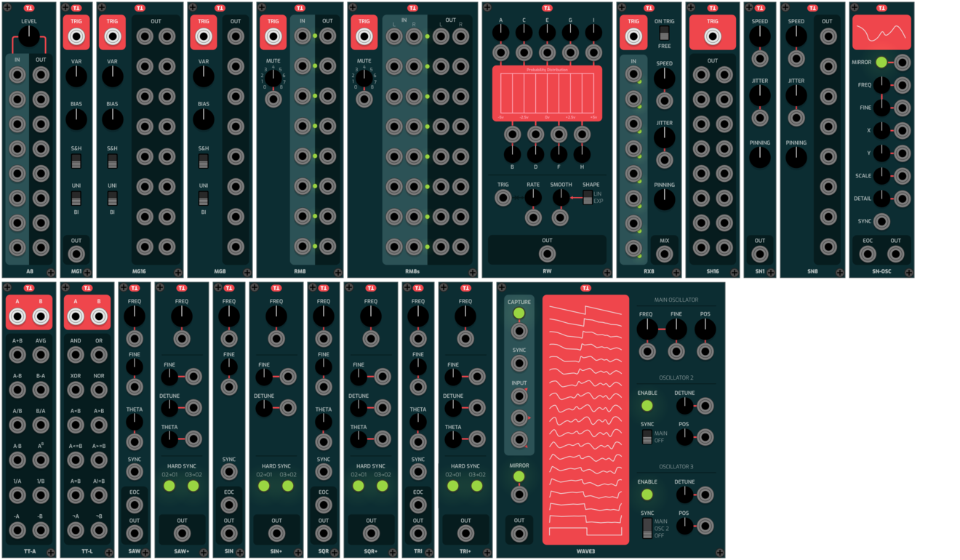Toggle the S&H switch on MG1
This screenshot has height=560, width=960.
76,161
